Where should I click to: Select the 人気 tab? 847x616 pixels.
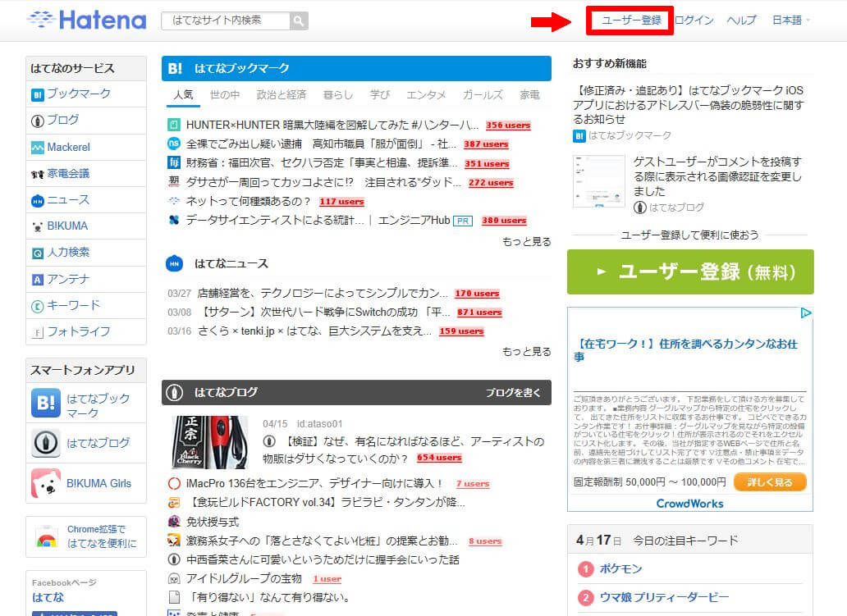click(x=184, y=95)
